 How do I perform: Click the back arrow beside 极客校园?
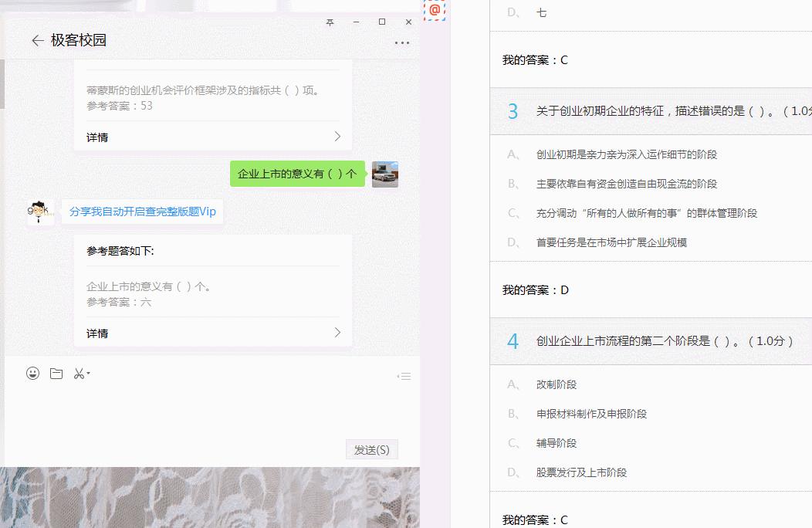click(x=36, y=41)
